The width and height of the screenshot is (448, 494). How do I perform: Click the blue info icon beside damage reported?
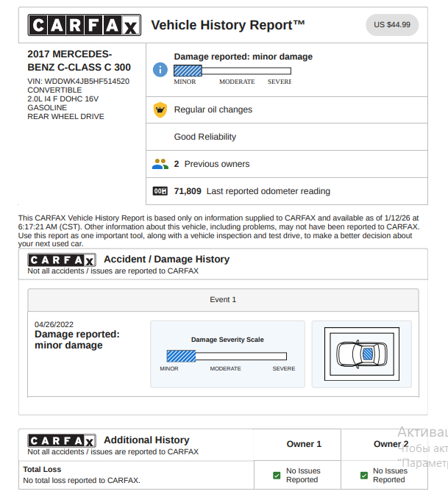click(160, 69)
